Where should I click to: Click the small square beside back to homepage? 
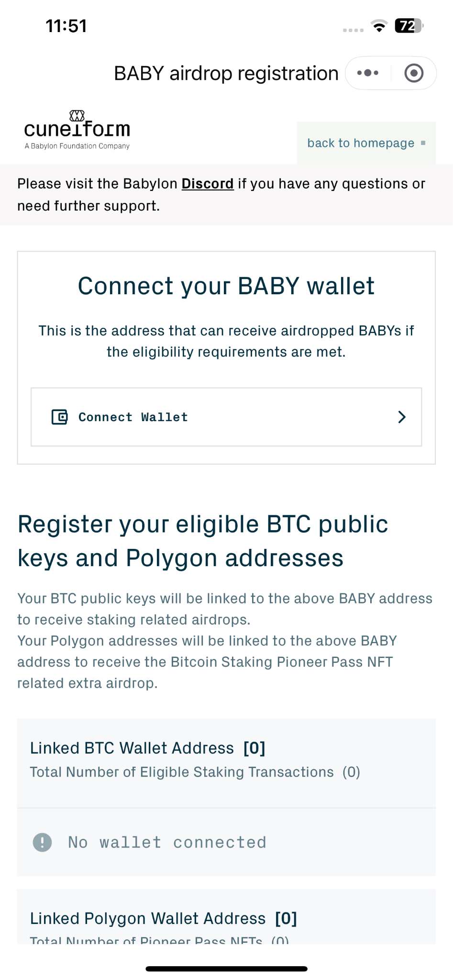(x=423, y=143)
